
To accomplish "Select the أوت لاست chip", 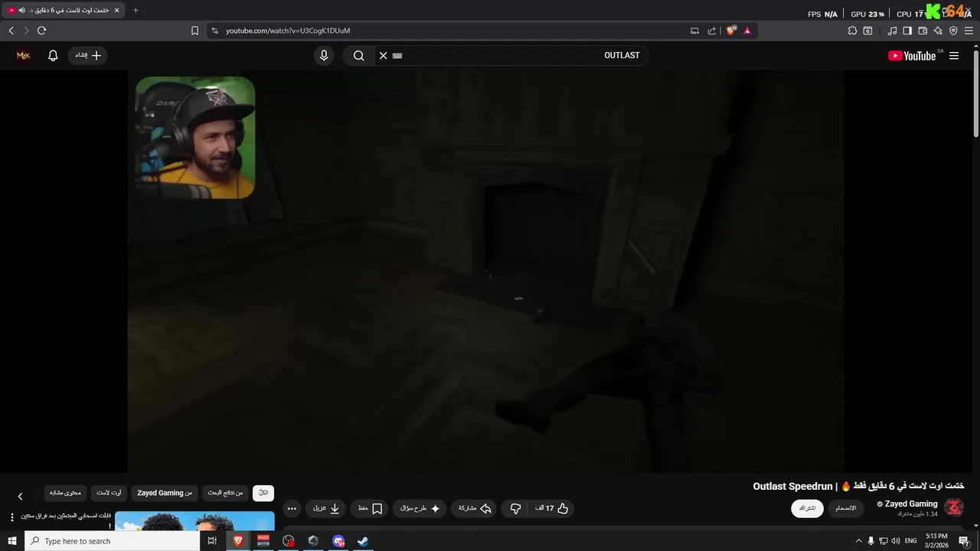I will [109, 493].
